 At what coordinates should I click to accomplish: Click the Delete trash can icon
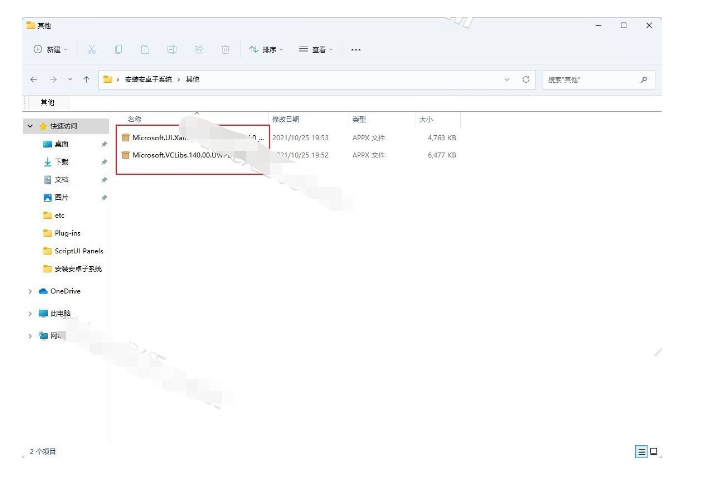[x=225, y=49]
